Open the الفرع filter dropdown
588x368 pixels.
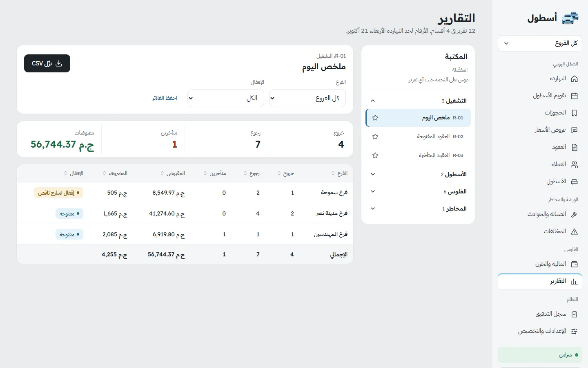click(307, 98)
